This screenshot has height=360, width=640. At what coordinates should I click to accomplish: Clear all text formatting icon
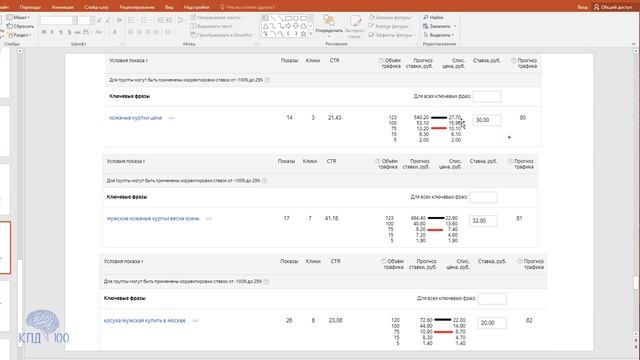[x=119, y=20]
